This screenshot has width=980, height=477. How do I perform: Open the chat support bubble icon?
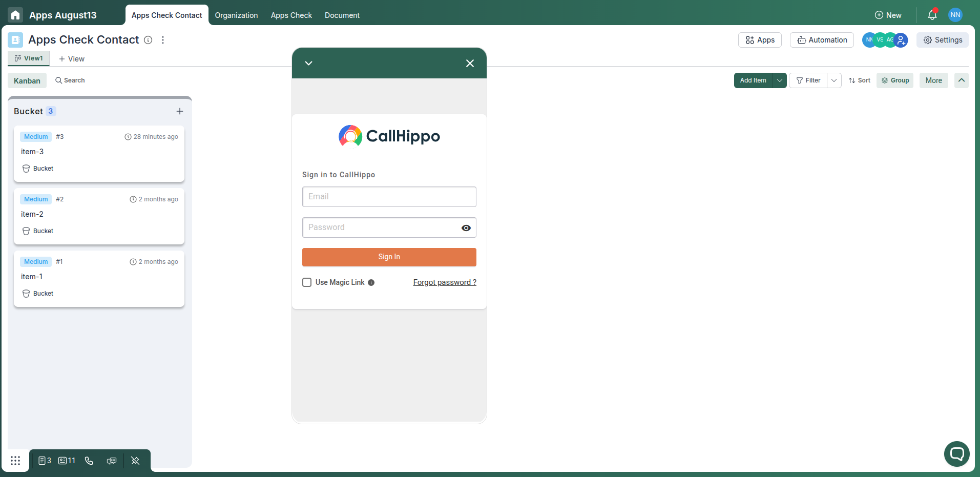coord(956,454)
